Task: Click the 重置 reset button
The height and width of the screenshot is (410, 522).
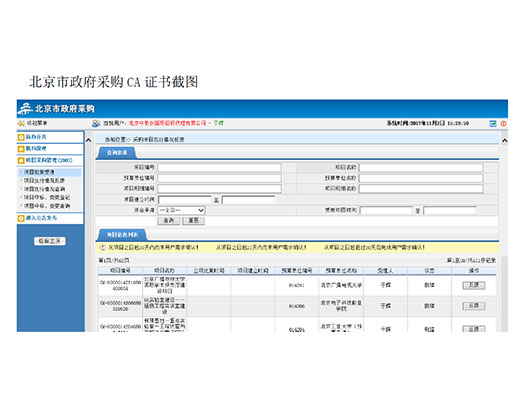Action: point(194,221)
